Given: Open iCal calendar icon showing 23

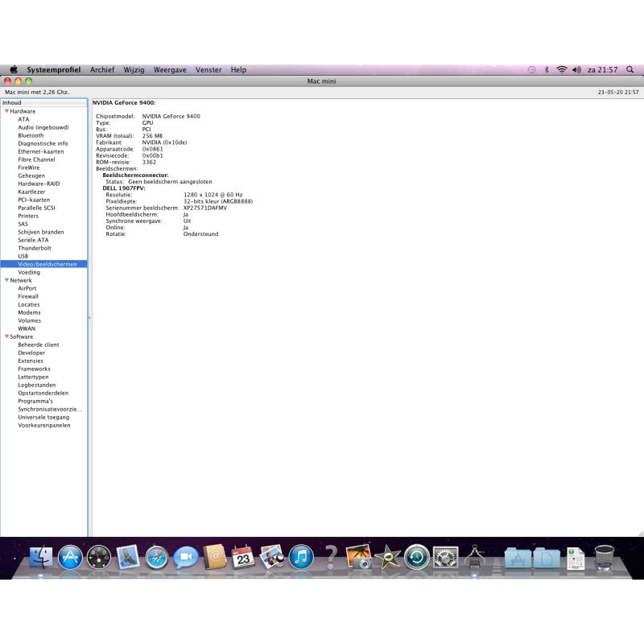Looking at the screenshot, I should [243, 557].
